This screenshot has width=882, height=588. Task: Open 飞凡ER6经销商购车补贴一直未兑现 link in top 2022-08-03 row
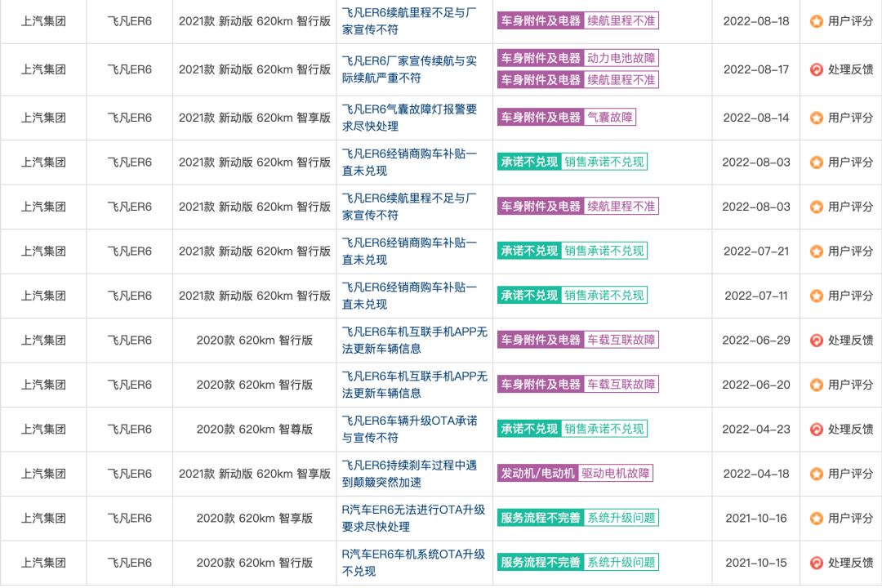(x=409, y=162)
